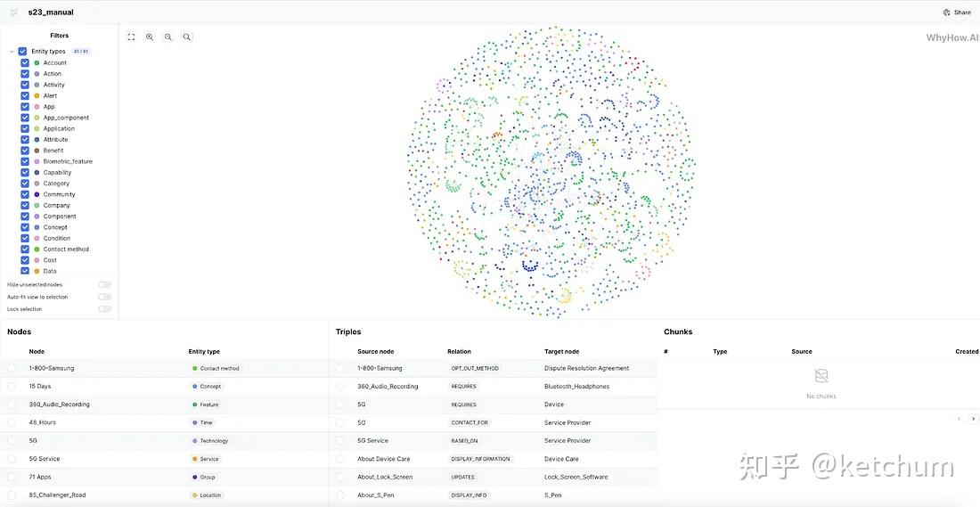This screenshot has height=507, width=980.
Task: Uncheck the Company entity type
Action: pos(25,205)
